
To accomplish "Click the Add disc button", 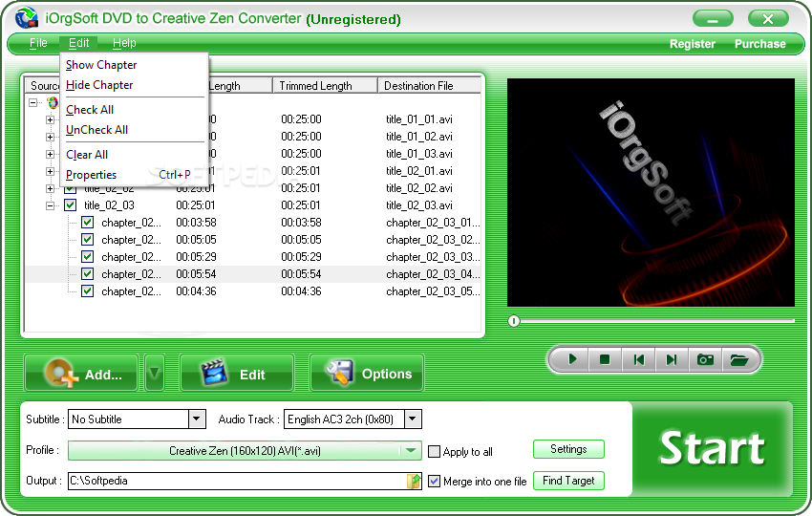I will click(81, 373).
